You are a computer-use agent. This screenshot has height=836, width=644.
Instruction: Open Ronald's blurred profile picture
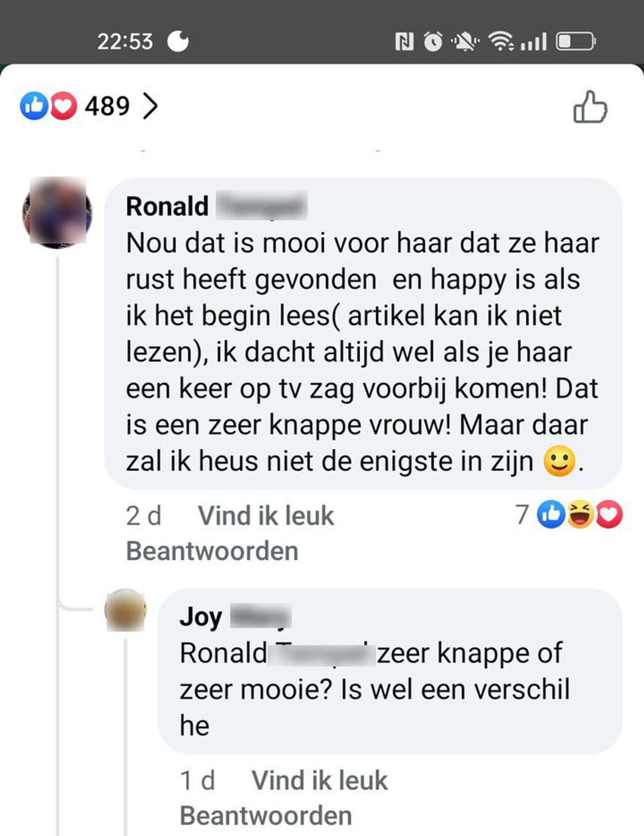57,211
